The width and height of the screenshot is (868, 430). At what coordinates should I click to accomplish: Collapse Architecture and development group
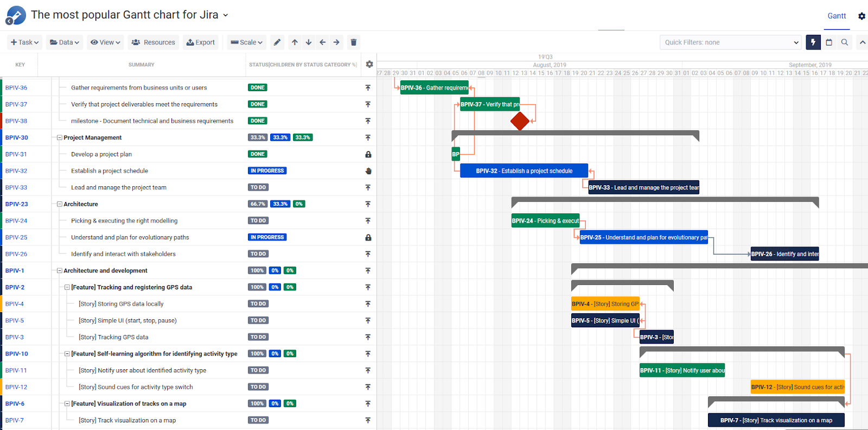point(60,270)
